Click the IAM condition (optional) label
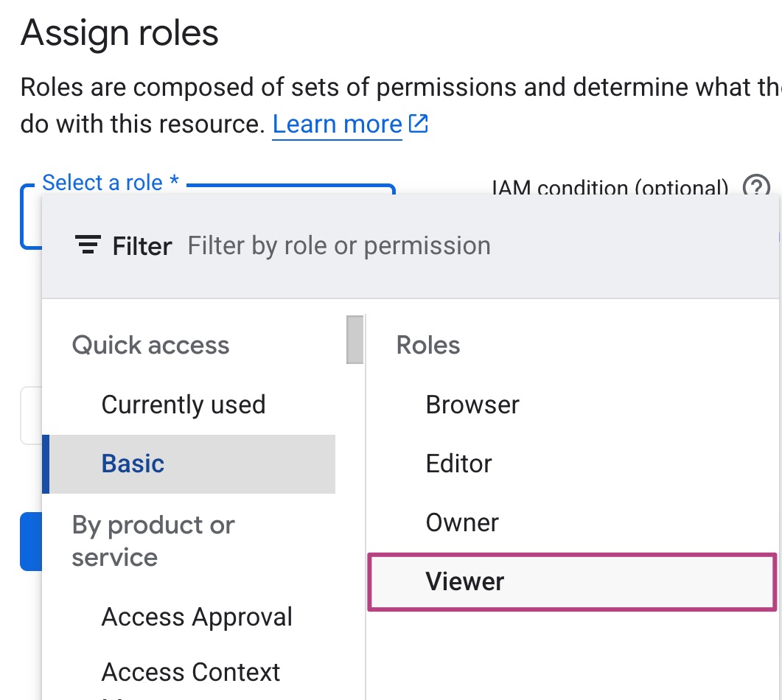This screenshot has height=700, width=782. point(610,187)
